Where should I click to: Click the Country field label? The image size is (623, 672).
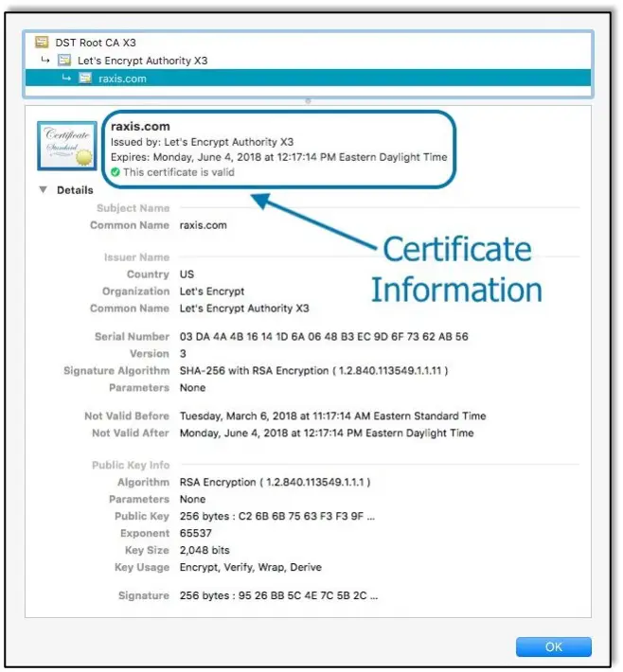pos(148,274)
